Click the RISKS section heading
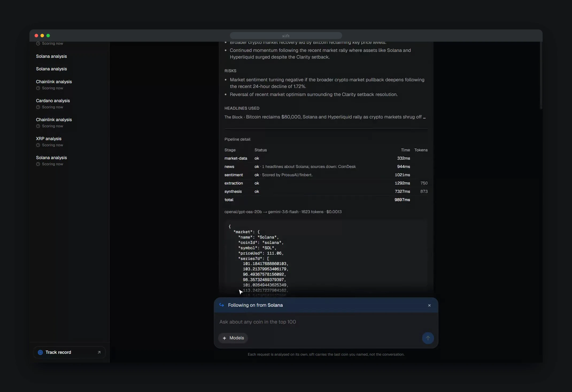This screenshot has height=392, width=572. 230,71
